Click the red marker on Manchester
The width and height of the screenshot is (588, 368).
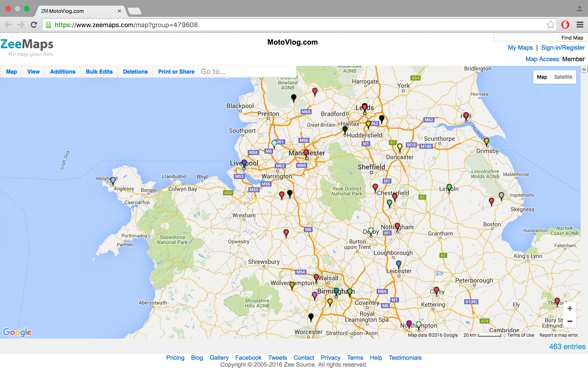306,153
